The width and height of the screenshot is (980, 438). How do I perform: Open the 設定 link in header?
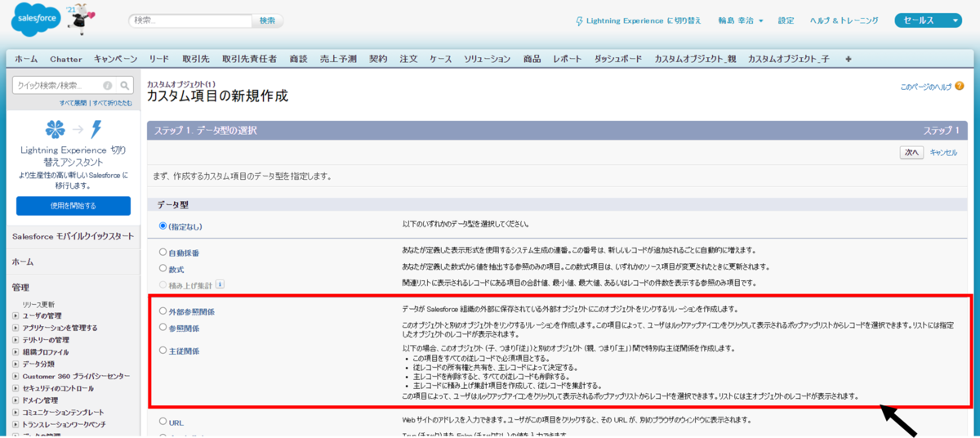(786, 20)
